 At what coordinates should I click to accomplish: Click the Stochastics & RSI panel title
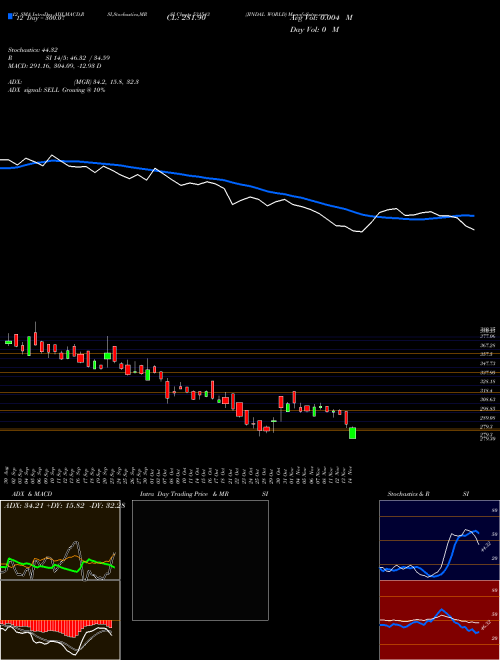click(428, 494)
